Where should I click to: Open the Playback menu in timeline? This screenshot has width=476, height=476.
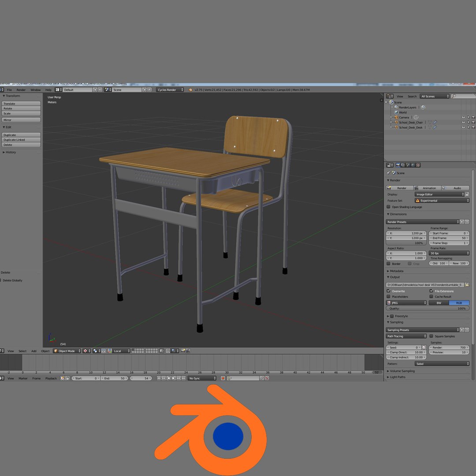coord(51,378)
